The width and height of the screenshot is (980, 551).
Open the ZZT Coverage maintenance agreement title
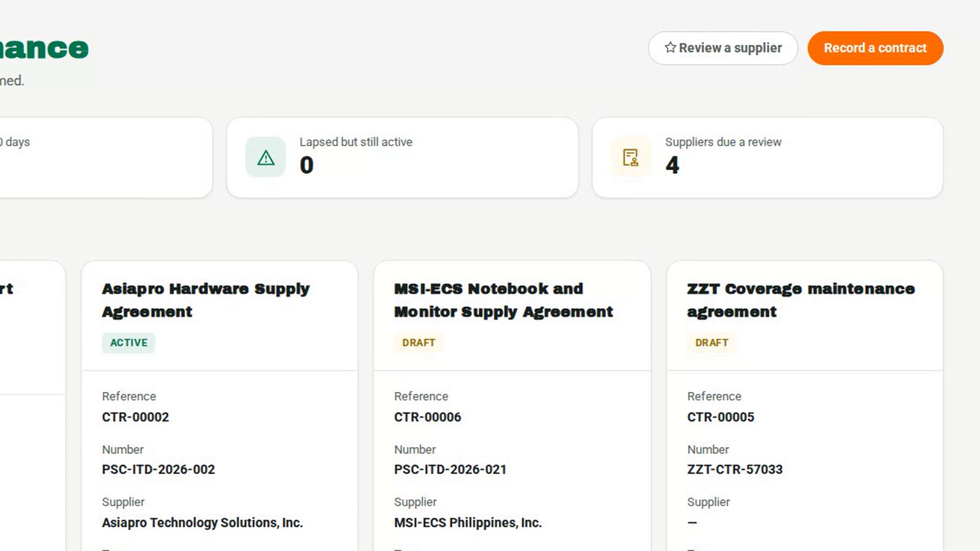click(x=801, y=300)
